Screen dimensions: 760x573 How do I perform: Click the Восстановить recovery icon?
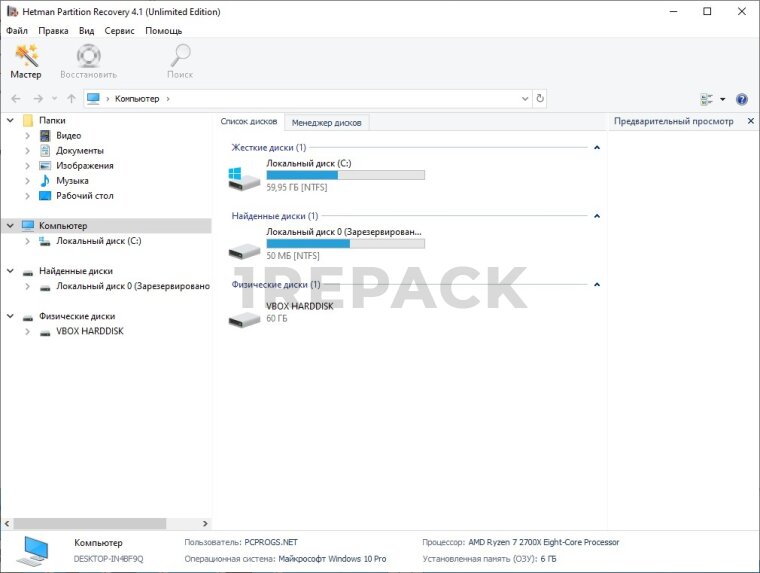(88, 61)
